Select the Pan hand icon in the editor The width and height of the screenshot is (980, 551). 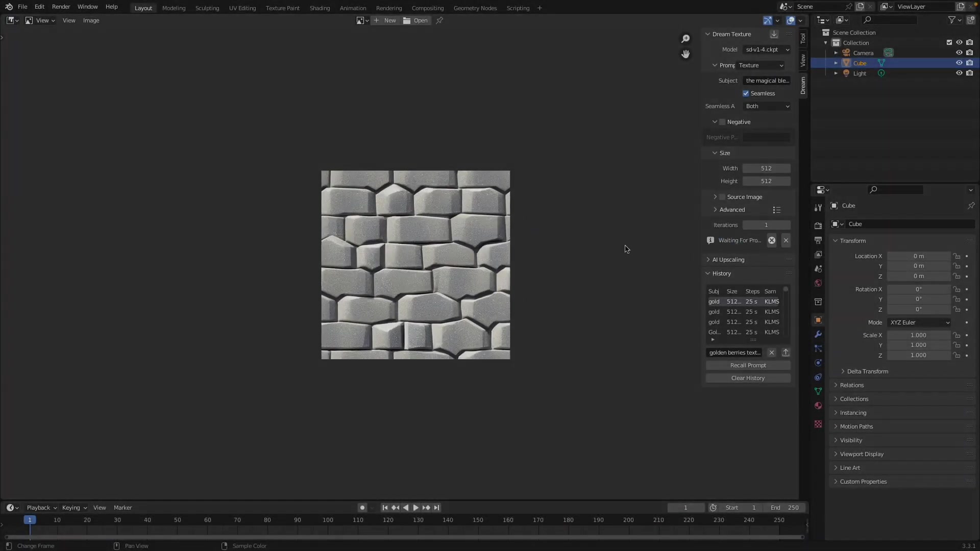click(685, 54)
